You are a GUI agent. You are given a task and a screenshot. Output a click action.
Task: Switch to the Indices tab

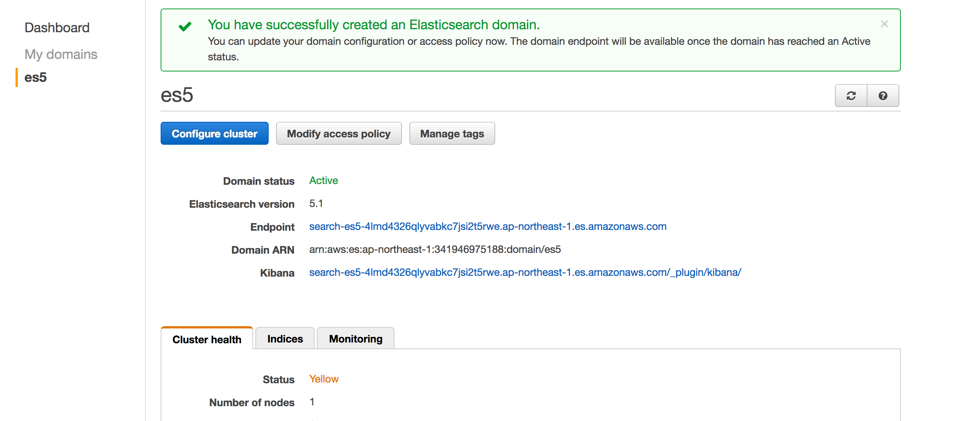[x=285, y=338]
